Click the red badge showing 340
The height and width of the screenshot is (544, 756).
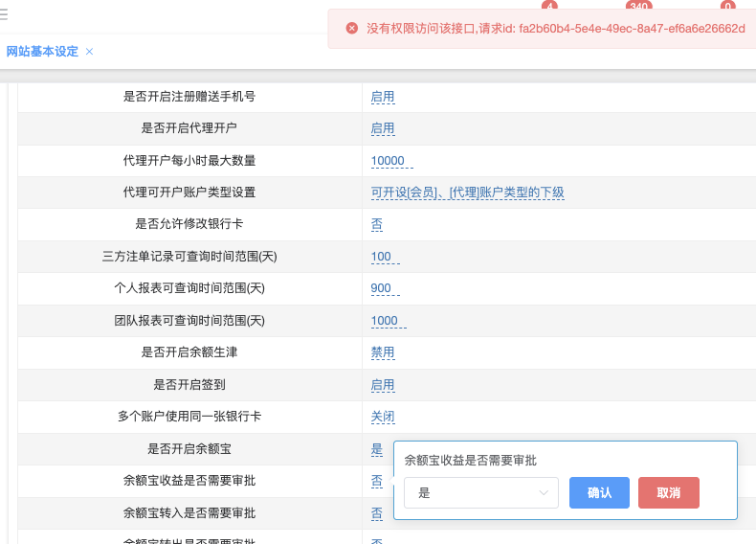click(638, 7)
